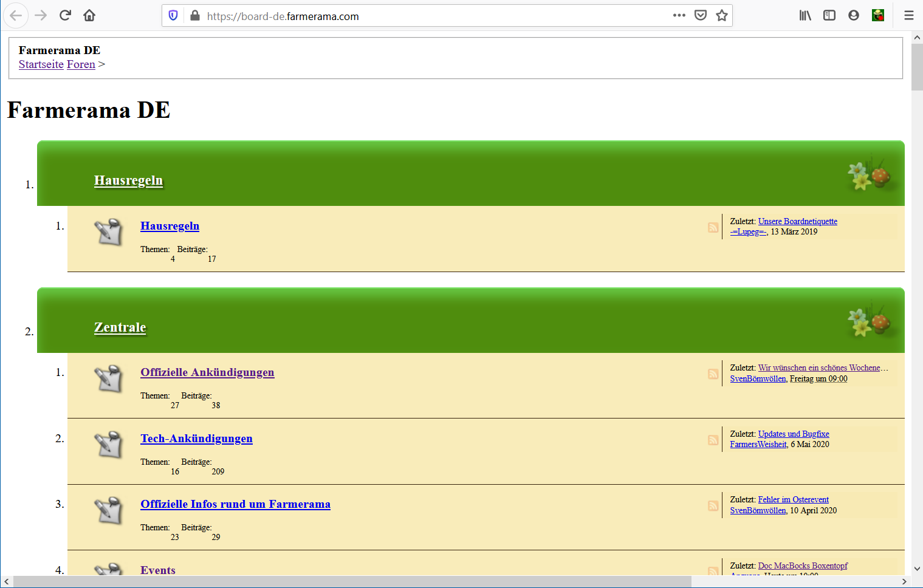Click the browser forward arrow button
The width and height of the screenshot is (923, 588).
click(x=41, y=16)
